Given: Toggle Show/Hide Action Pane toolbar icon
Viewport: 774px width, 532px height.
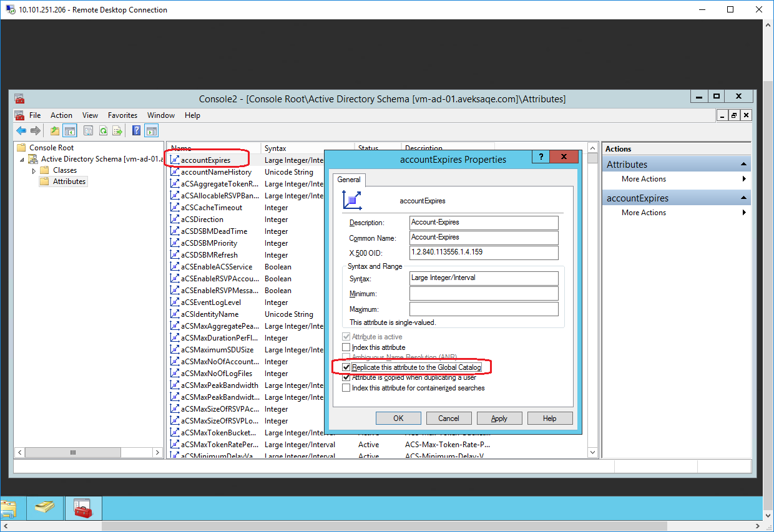Looking at the screenshot, I should pyautogui.click(x=151, y=130).
